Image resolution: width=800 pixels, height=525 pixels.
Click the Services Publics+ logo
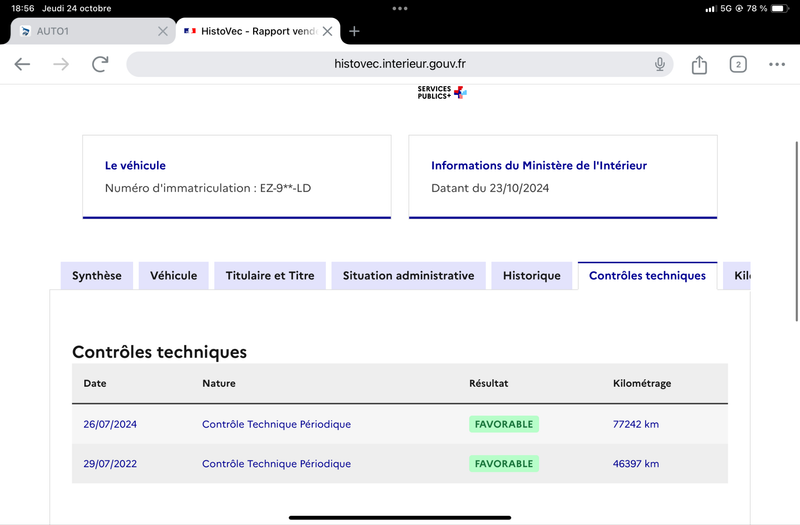pyautogui.click(x=442, y=92)
